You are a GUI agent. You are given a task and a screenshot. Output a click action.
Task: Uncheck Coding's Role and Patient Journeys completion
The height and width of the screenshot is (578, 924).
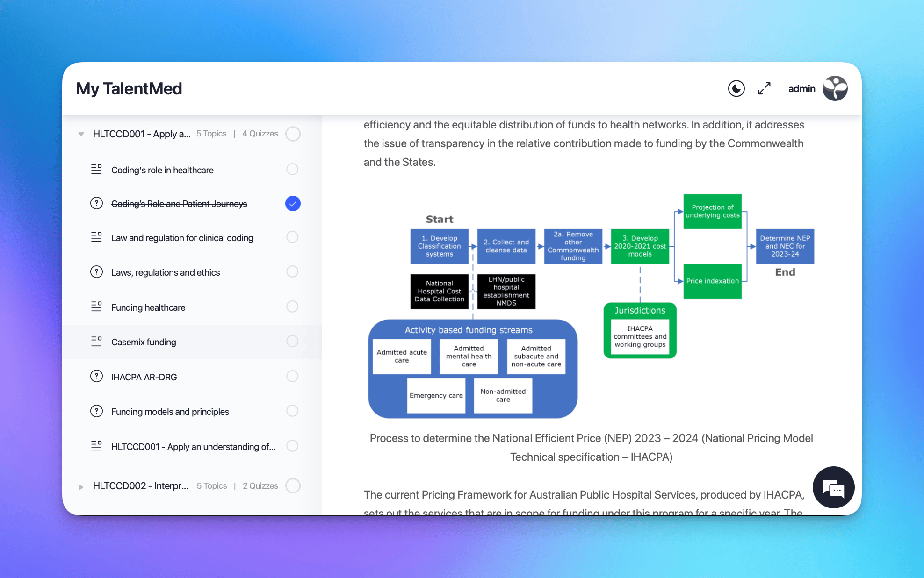293,203
